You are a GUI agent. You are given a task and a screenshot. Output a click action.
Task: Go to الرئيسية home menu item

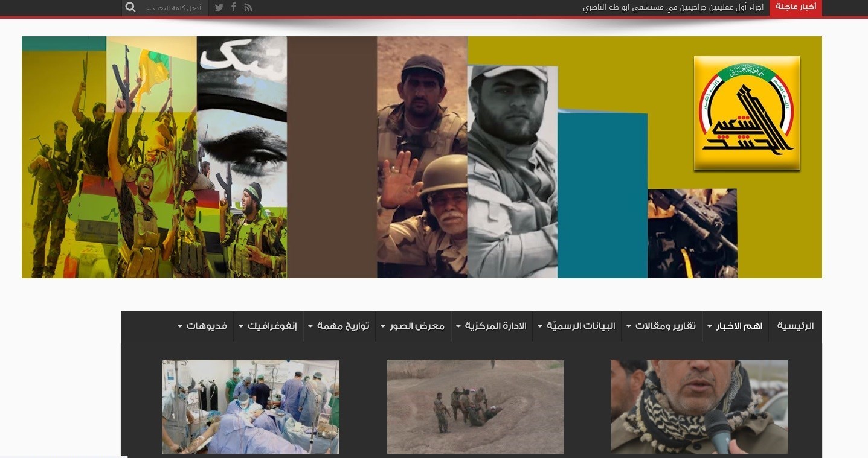[795, 326]
